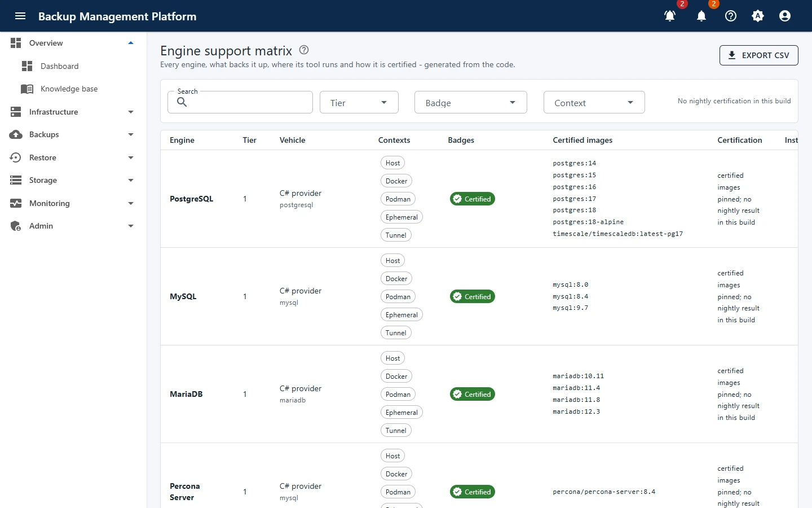Open Knowledge base from the sidebar
The image size is (812, 508).
[x=73, y=89]
